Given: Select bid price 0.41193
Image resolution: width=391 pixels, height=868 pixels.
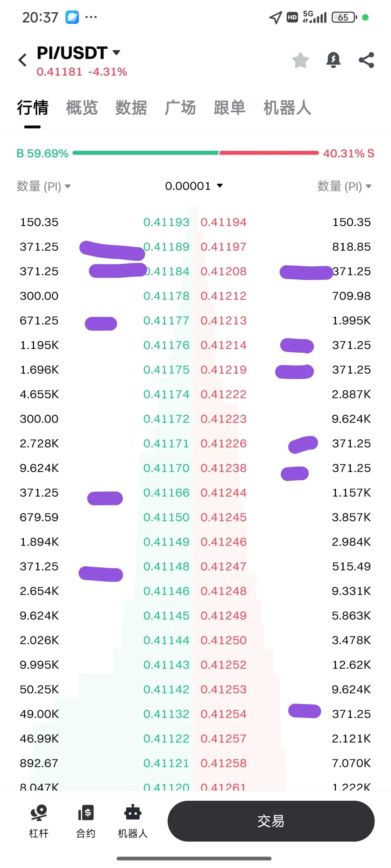Looking at the screenshot, I should [166, 222].
